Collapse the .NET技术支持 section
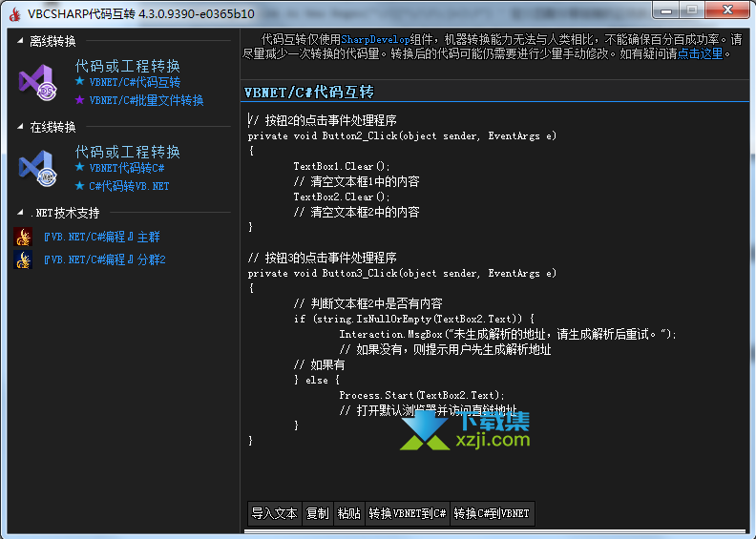The height and width of the screenshot is (539, 756). click(20, 213)
